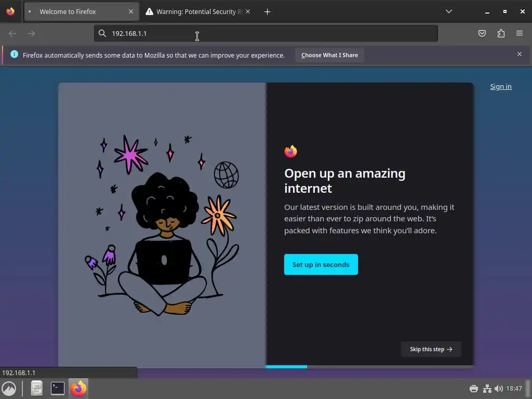Click the info icon in the data notification
The image size is (532, 399).
[x=14, y=54]
